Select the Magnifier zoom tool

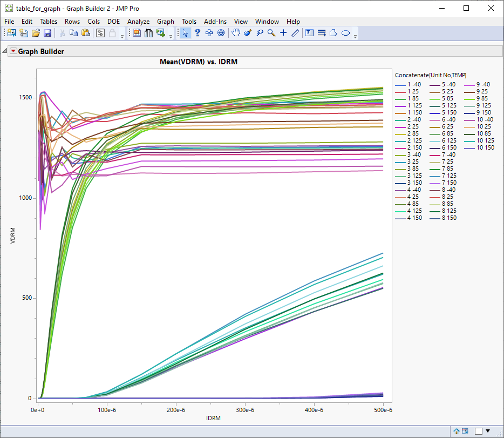271,33
